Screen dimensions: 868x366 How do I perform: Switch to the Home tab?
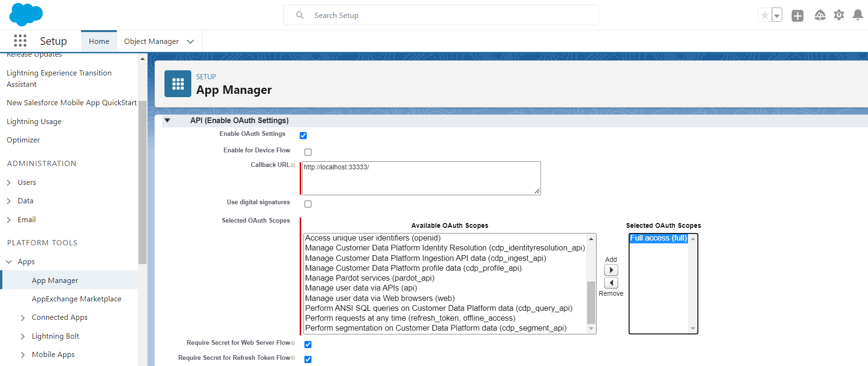[x=99, y=42]
